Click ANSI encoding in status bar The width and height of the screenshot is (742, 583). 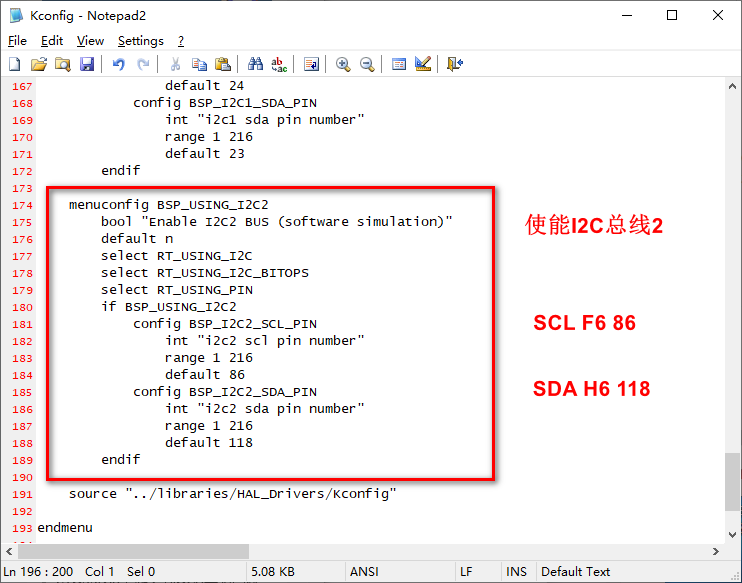pos(363,572)
